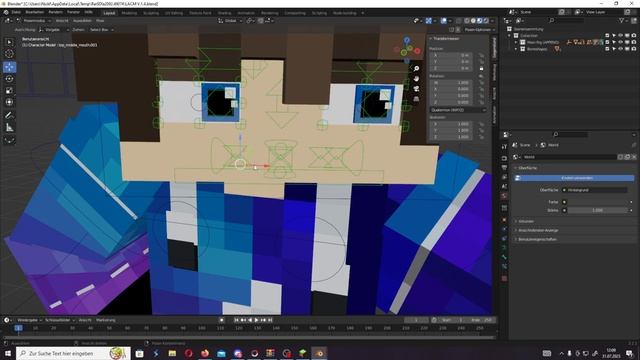Click the outliner search field
This screenshot has width=640, height=360.
(567, 20)
